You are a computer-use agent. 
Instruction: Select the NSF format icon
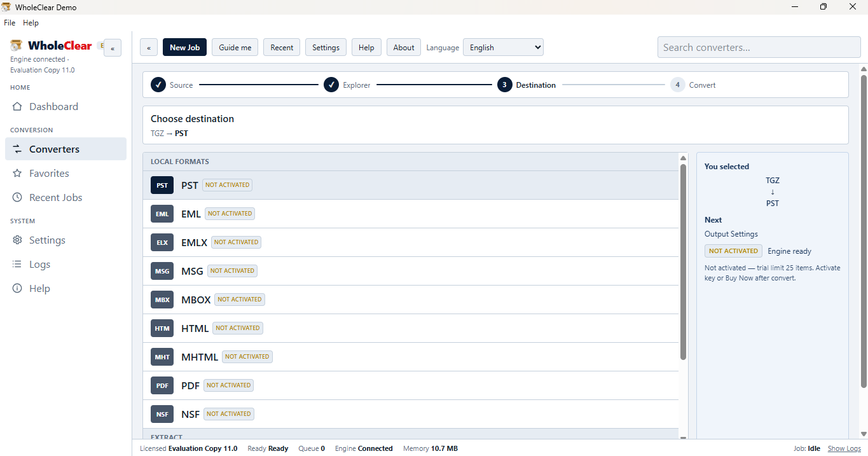click(x=162, y=414)
